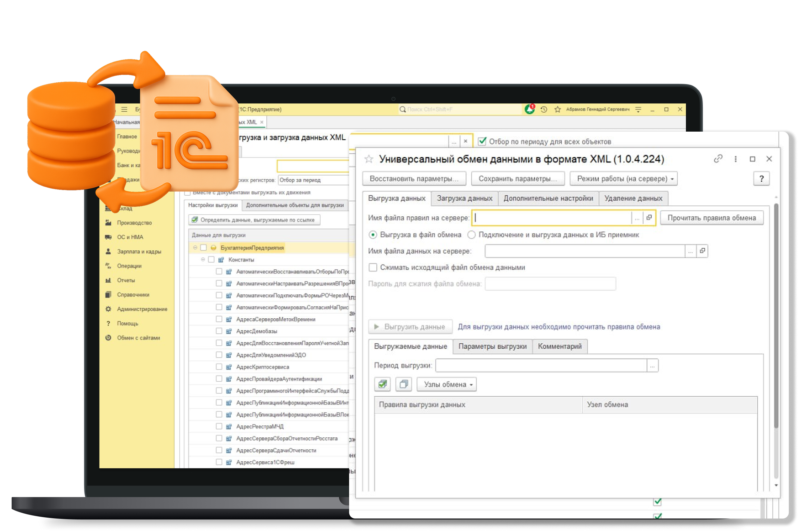The width and height of the screenshot is (798, 532).
Task: Click Выгрузить данные button
Action: pos(410,327)
